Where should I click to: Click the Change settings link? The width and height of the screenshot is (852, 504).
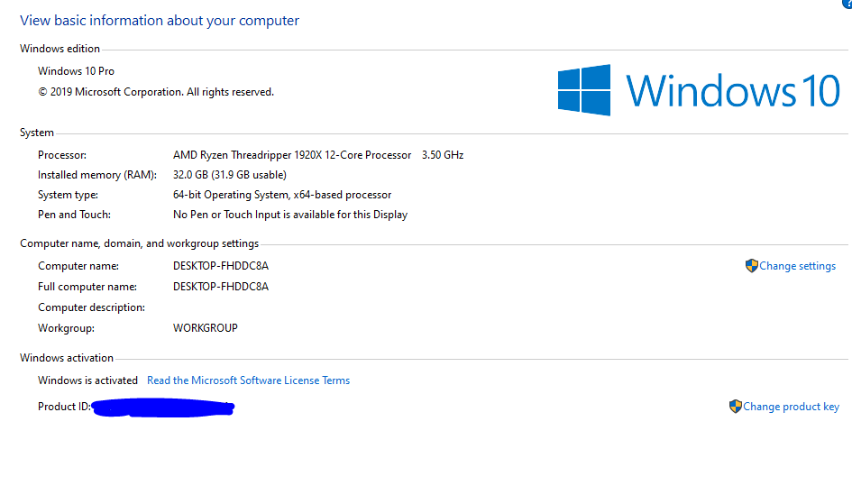[x=797, y=266]
